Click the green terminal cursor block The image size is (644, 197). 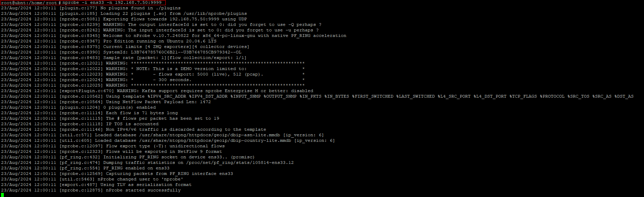(2, 195)
